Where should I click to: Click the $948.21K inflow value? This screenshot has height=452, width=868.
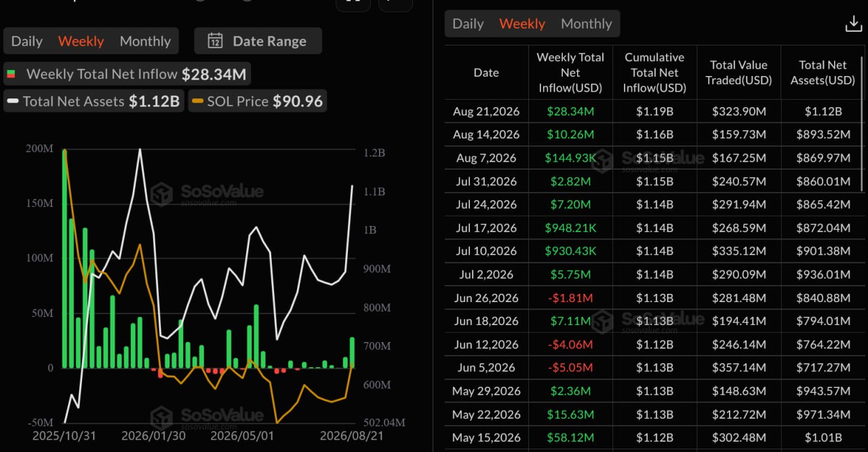pos(570,228)
